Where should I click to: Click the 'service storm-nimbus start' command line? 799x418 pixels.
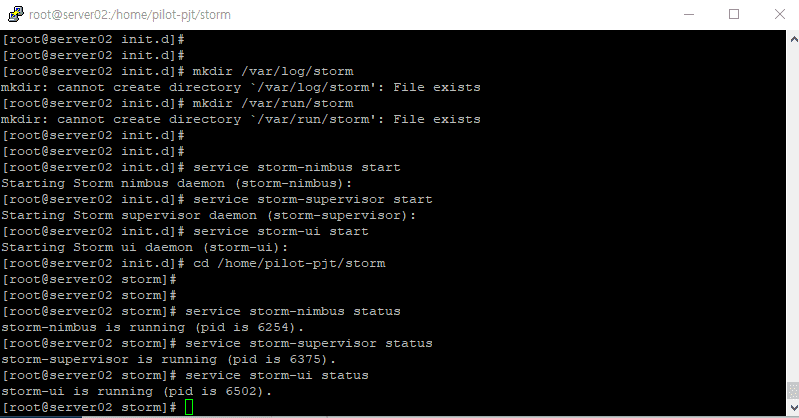201,167
